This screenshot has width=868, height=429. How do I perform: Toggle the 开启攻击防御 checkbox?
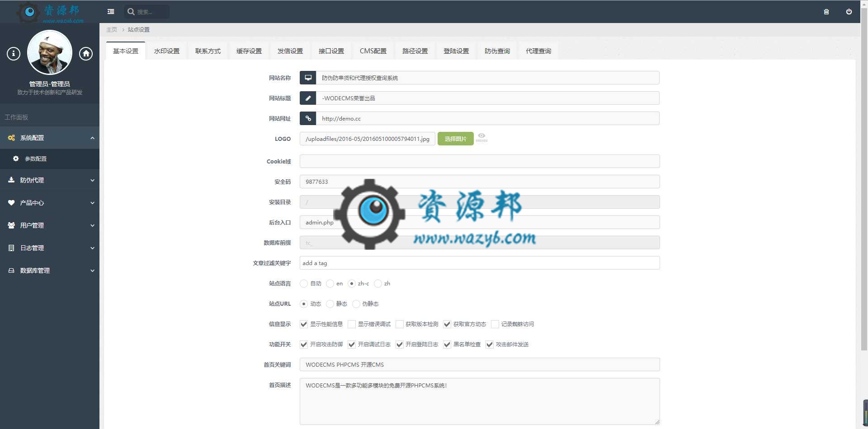pyautogui.click(x=304, y=345)
